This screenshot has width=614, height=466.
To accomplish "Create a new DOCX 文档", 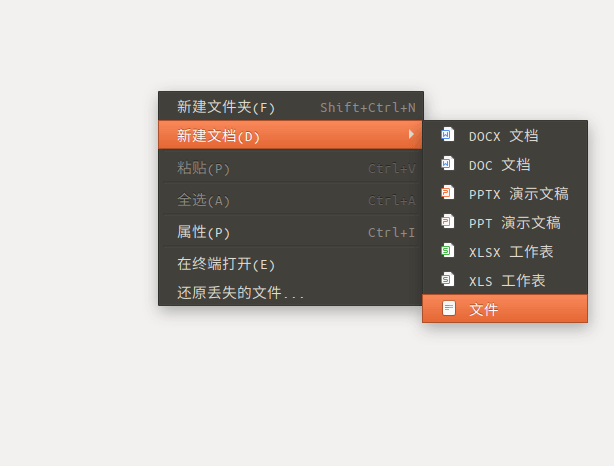I will tap(505, 135).
